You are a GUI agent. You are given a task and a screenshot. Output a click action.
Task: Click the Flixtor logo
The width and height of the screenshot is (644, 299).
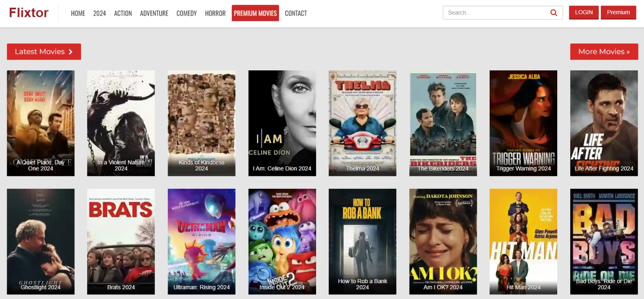tap(29, 13)
